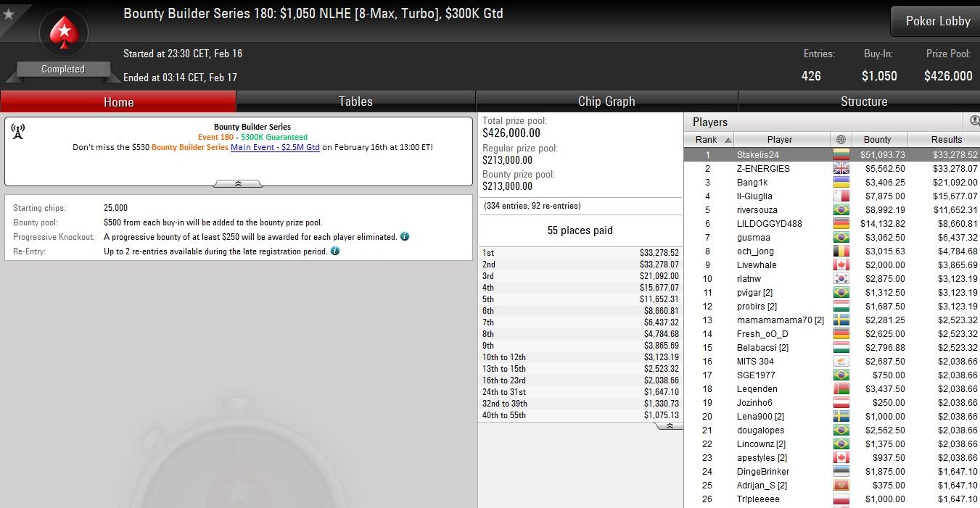Image resolution: width=980 pixels, height=508 pixels.
Task: Collapse the Bounty Builder Series announcement panel
Action: click(239, 184)
